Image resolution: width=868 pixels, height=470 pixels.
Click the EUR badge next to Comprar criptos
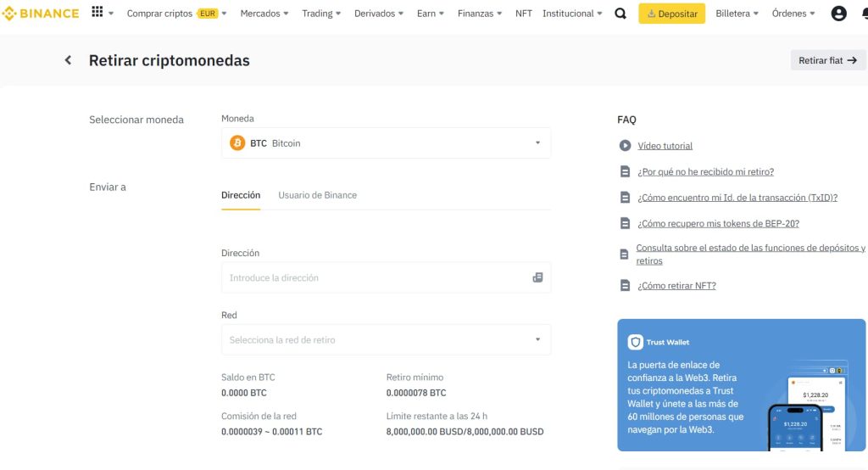point(208,14)
